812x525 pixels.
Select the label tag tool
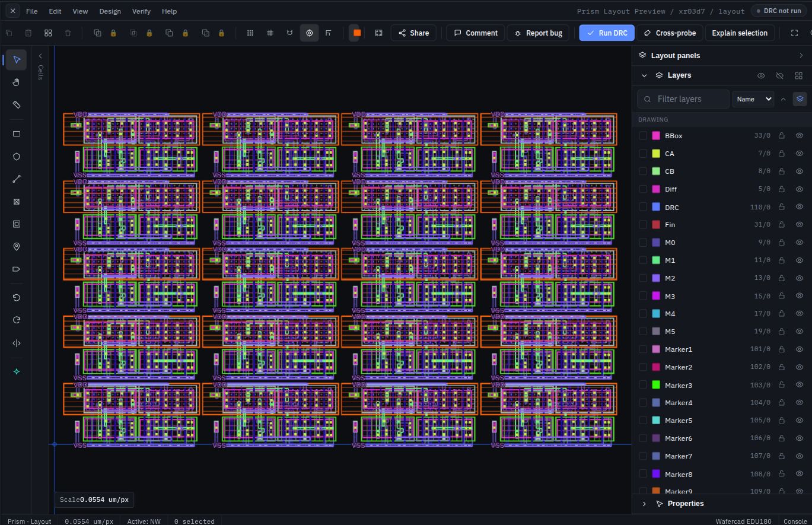click(17, 269)
